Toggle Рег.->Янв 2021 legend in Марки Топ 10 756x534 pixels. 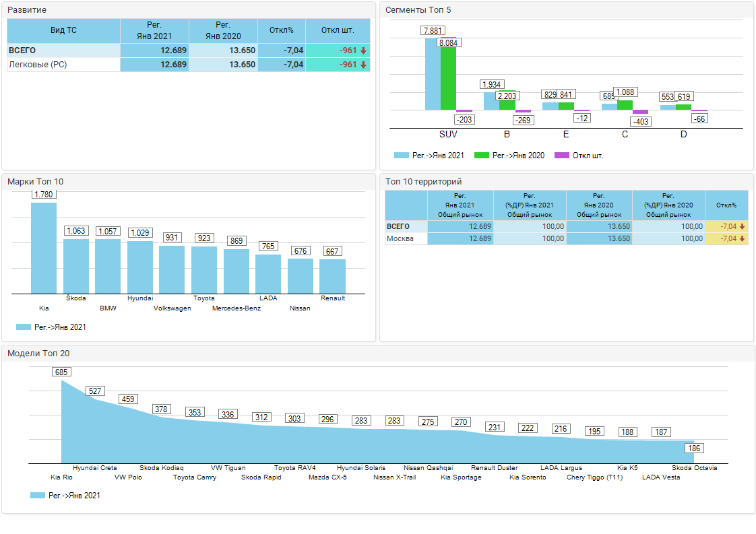[51, 327]
